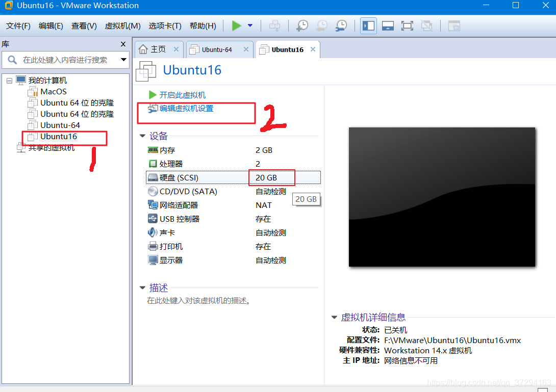
Task: Click the virtual machine screen preview
Action: pyautogui.click(x=442, y=197)
